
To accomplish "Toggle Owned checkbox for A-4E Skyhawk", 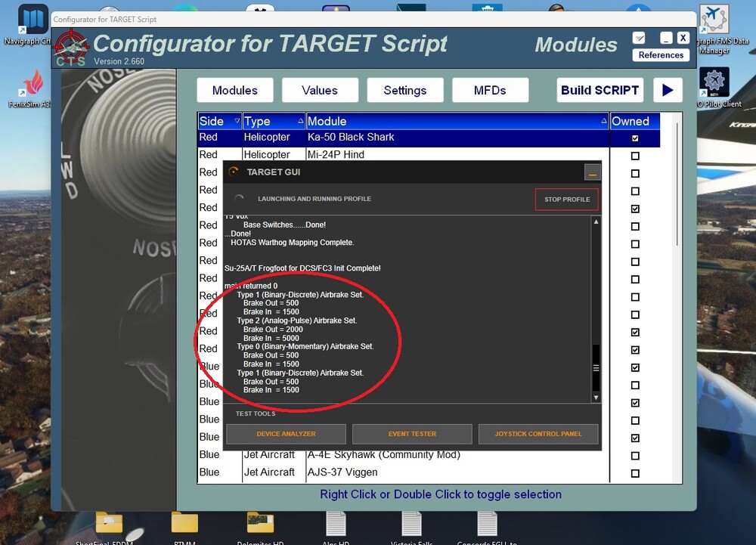I will (x=635, y=455).
